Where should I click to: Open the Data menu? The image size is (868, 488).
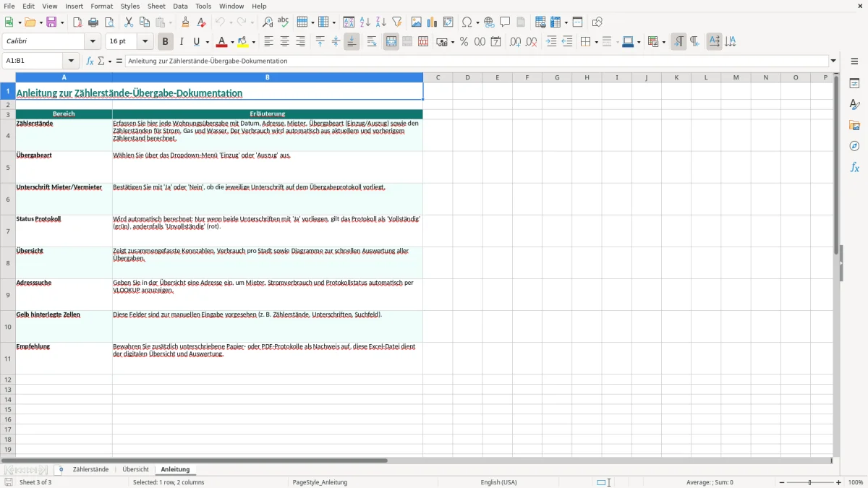[x=180, y=6]
